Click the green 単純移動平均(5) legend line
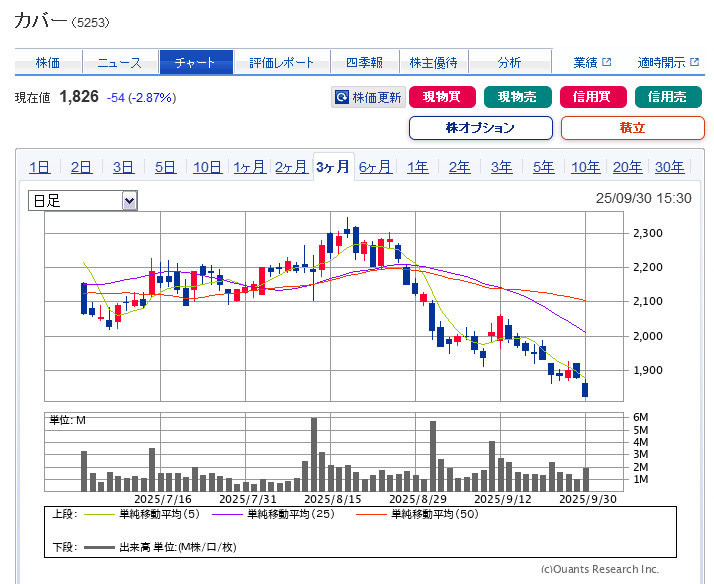 (99, 514)
